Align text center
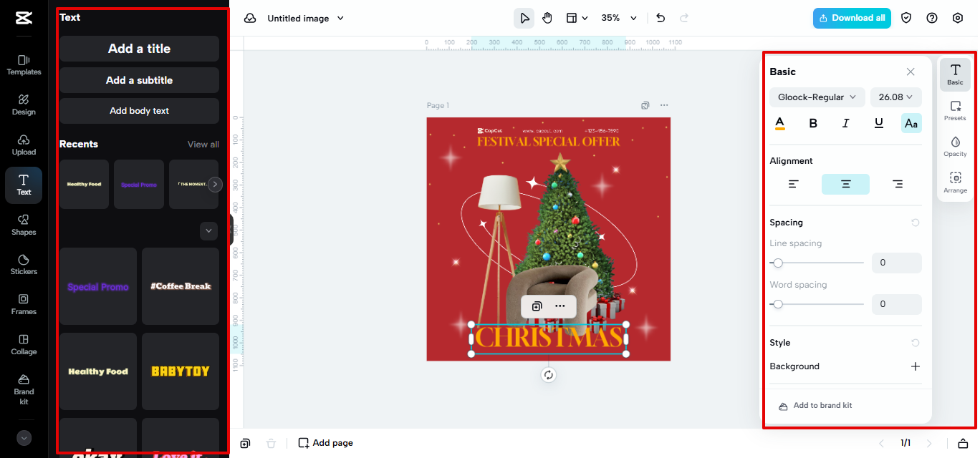This screenshot has width=980, height=458. 845,184
